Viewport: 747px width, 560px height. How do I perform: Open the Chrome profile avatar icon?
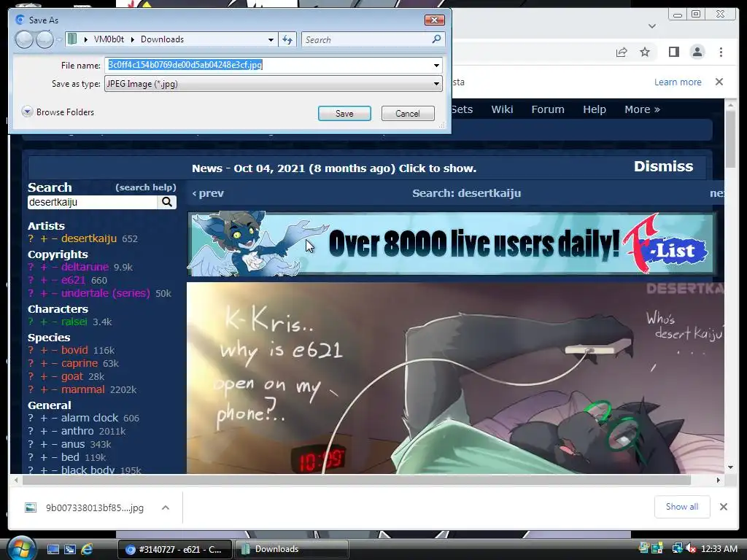tap(697, 52)
